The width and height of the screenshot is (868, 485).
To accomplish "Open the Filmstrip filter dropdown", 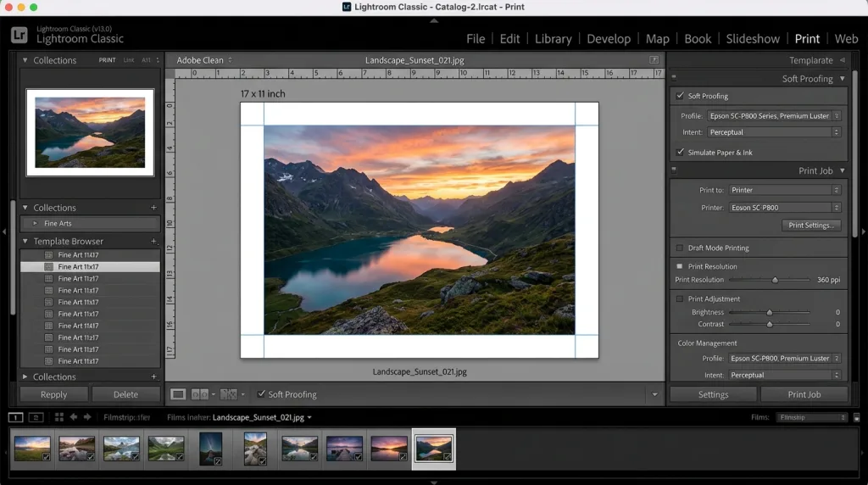I will tap(811, 417).
